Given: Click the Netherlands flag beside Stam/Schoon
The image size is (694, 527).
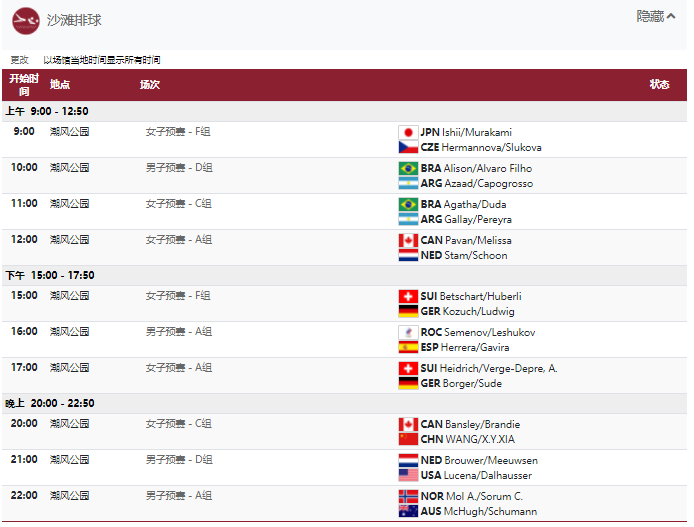Looking at the screenshot, I should 408,255.
